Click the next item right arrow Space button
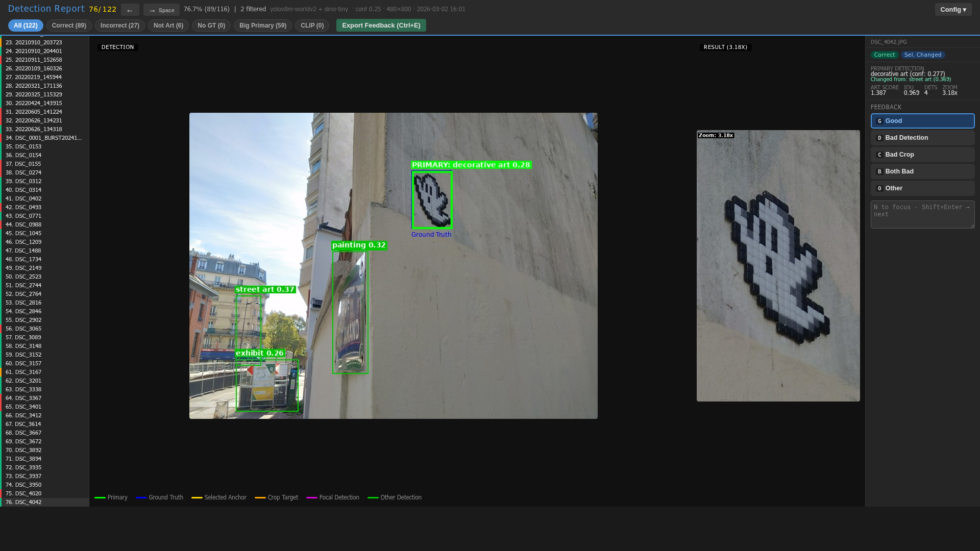Image resolution: width=980 pixels, height=551 pixels. click(x=161, y=10)
